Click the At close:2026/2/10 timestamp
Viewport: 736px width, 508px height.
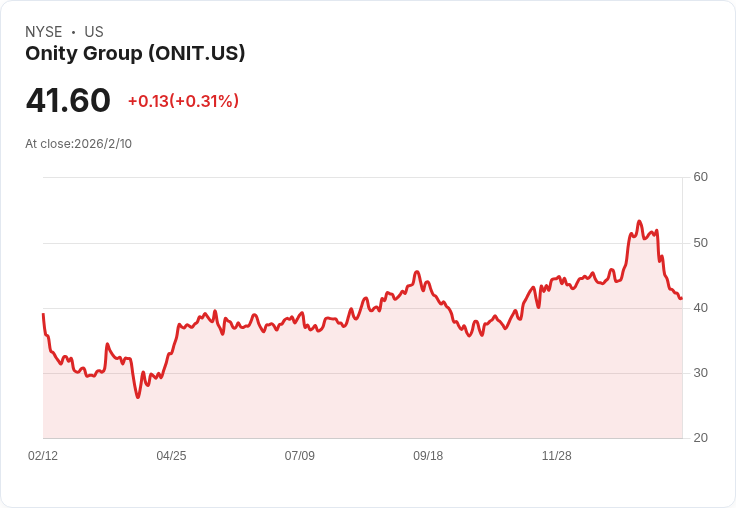[x=78, y=144]
